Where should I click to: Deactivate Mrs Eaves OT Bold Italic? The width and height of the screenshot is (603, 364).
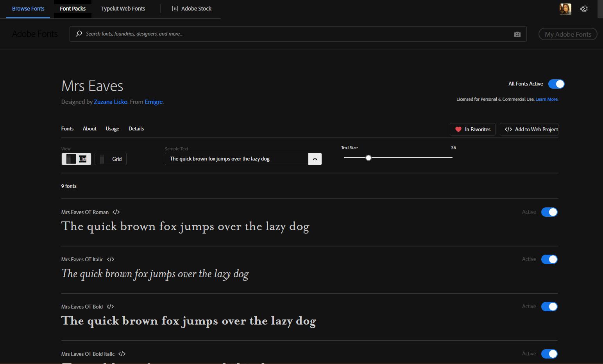pos(549,353)
